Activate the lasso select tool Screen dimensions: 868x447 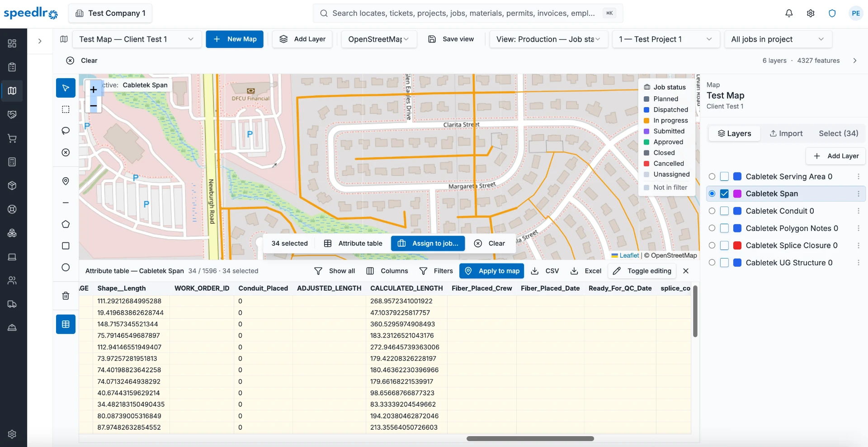pos(66,131)
